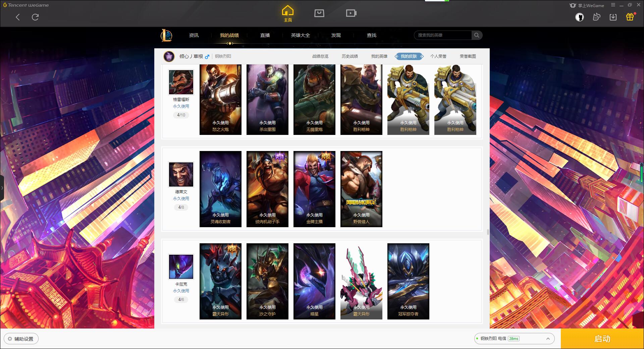Click the search magnifier button
The width and height of the screenshot is (644, 349).
[x=477, y=35]
